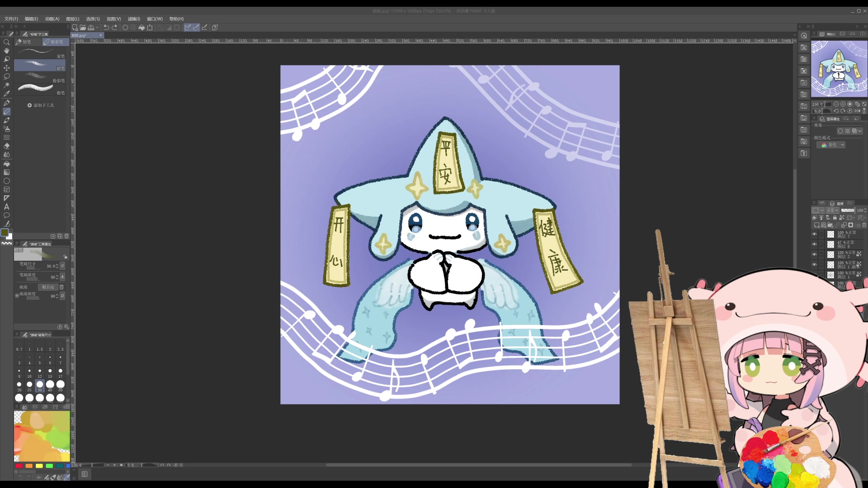Open the 滤镜(I) menu

click(134, 19)
